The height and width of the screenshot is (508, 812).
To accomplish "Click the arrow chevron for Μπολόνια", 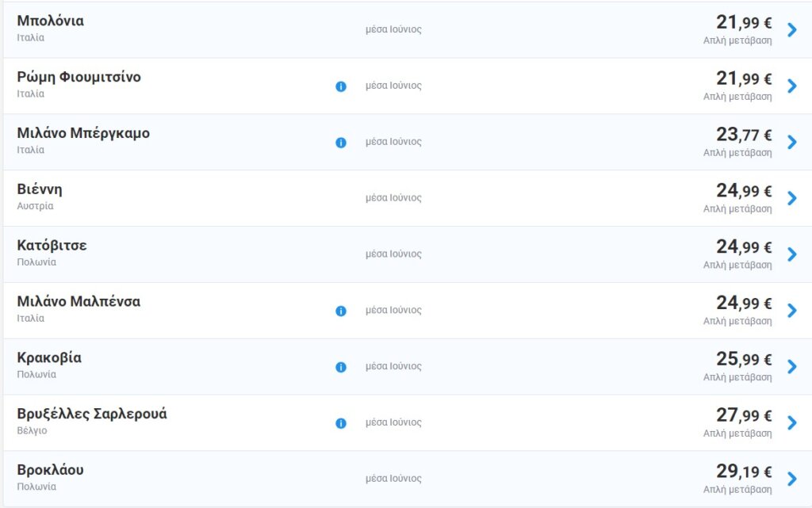I will (791, 30).
